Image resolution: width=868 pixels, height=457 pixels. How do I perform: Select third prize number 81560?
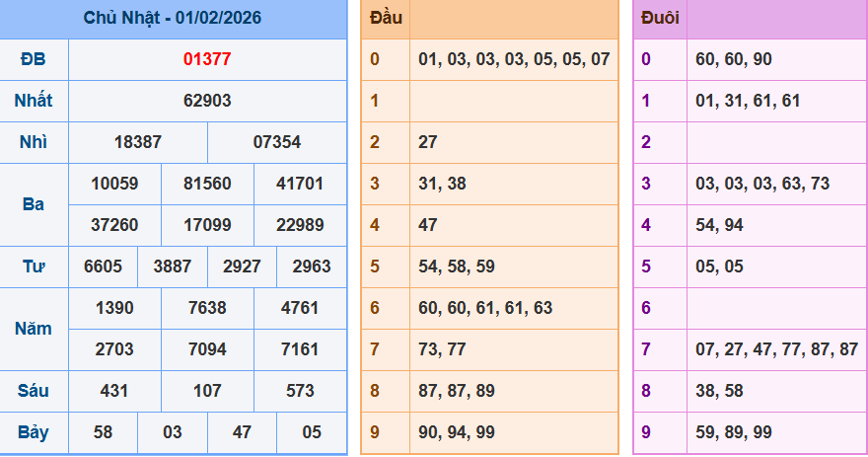[207, 184]
